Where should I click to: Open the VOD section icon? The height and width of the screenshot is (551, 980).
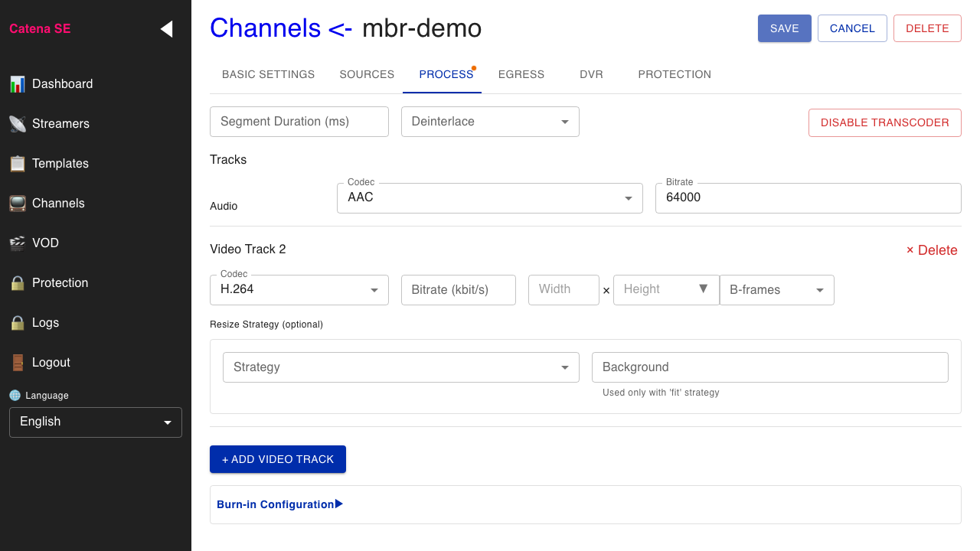(x=17, y=243)
